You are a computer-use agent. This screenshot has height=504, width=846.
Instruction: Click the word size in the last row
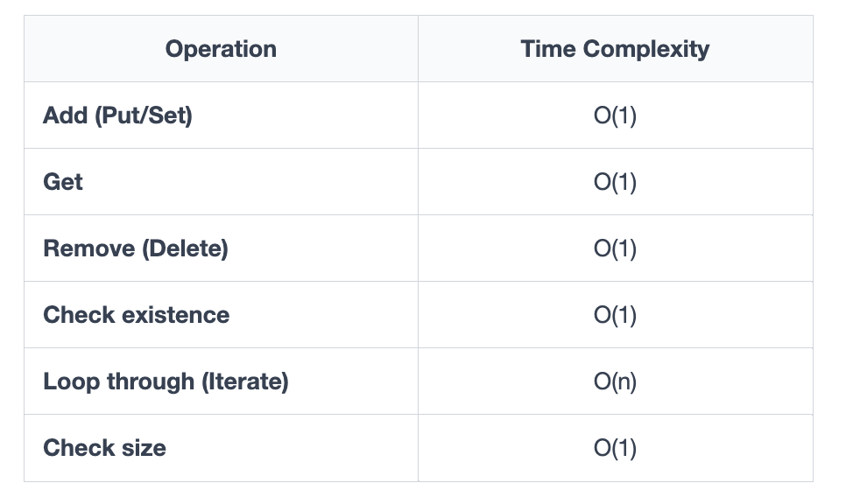144,448
